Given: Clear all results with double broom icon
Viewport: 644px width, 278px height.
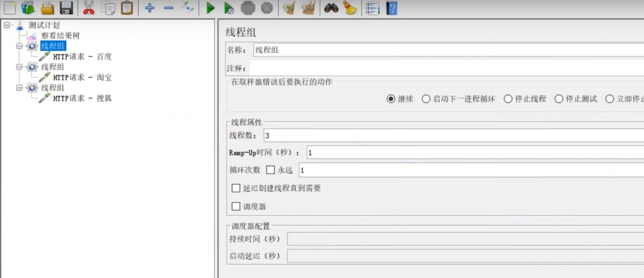Looking at the screenshot, I should click(x=308, y=7).
